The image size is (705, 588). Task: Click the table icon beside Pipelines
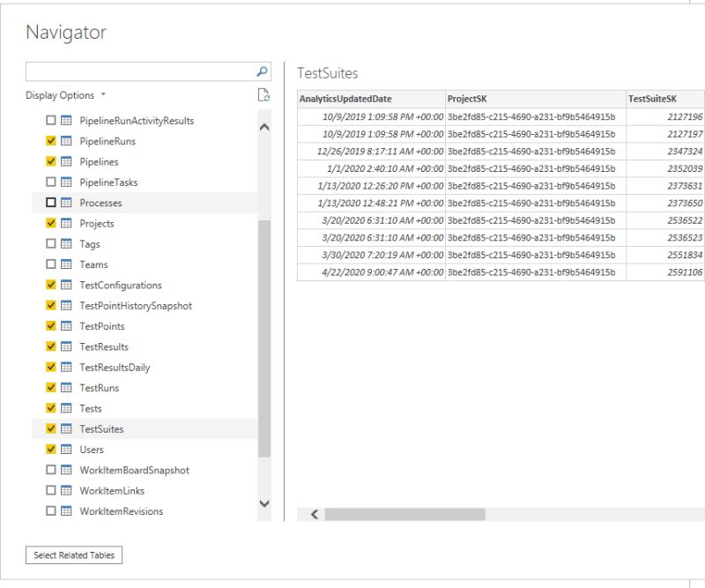point(66,161)
